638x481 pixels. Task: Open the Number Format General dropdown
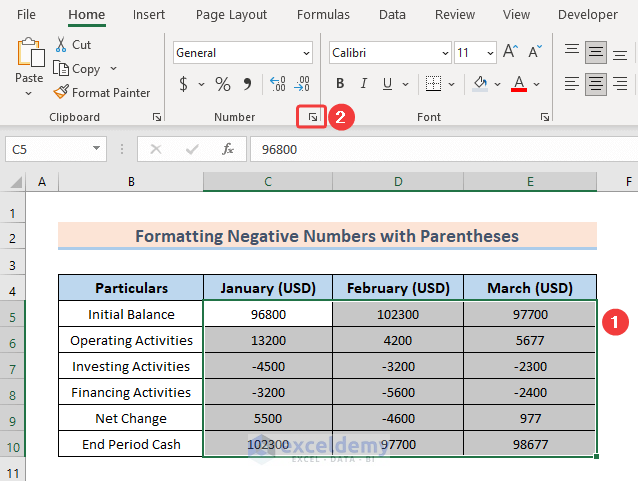coord(306,53)
